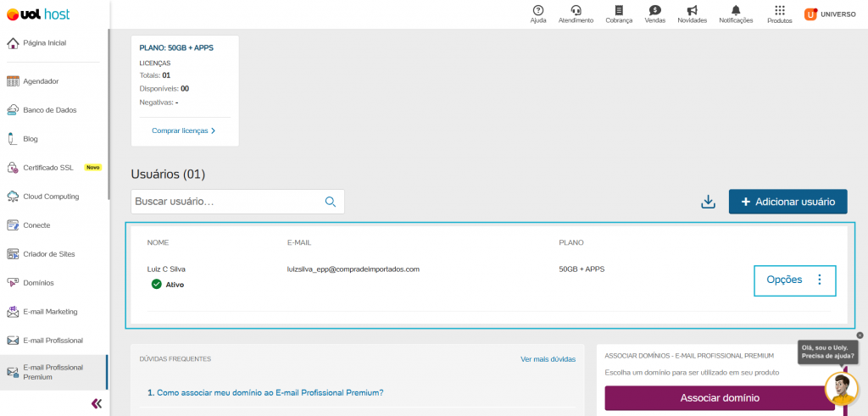Click Comprar licenças link

tap(184, 131)
